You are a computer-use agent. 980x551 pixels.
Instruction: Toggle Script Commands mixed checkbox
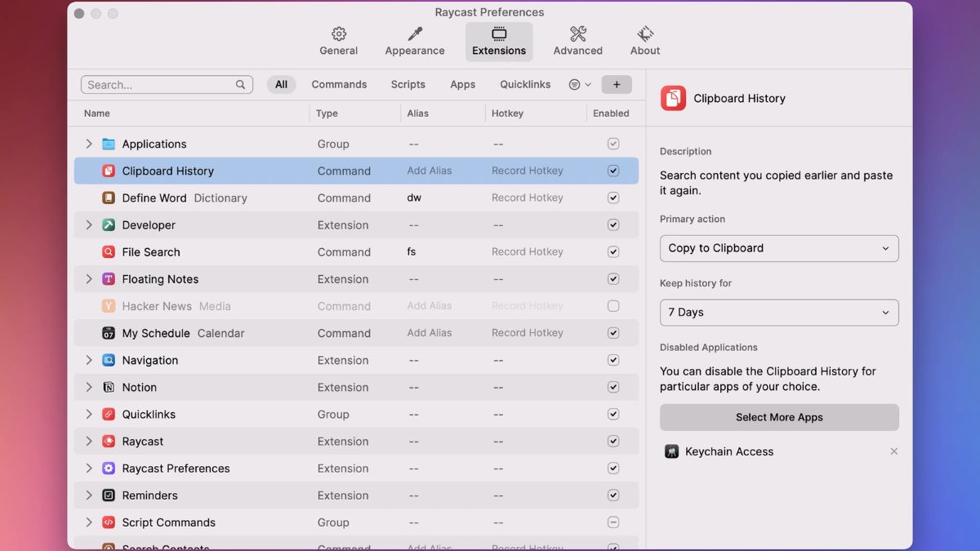pyautogui.click(x=613, y=522)
